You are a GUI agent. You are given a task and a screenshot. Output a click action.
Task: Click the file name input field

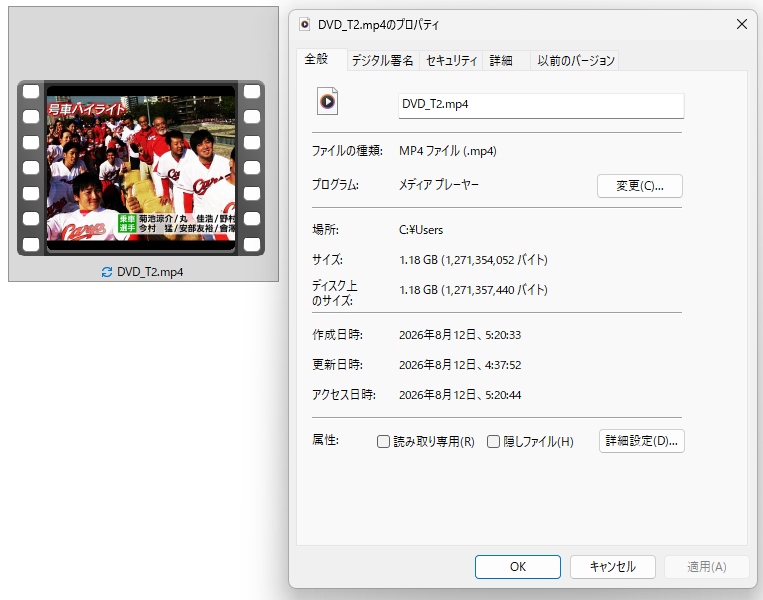(541, 105)
